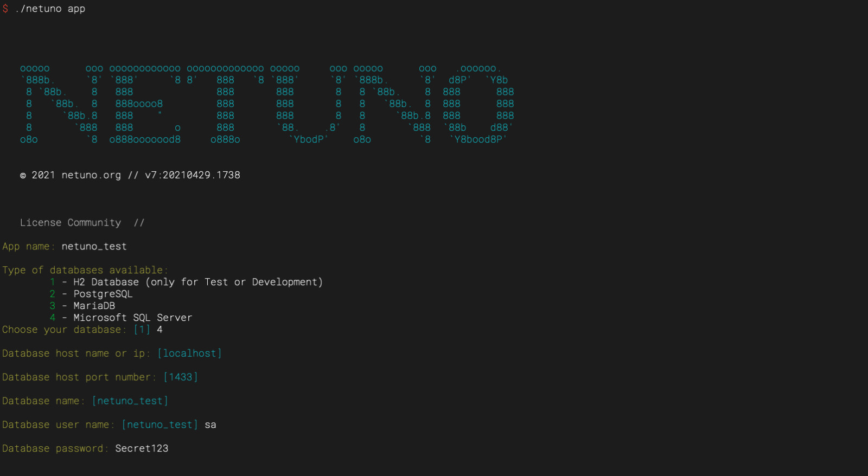
Task: Click the Type of databases available label
Action: [x=85, y=270]
